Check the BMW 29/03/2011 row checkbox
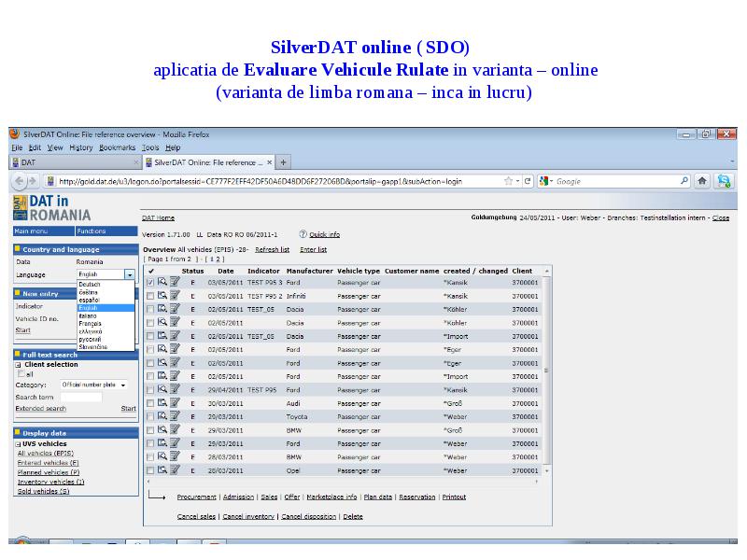 click(150, 430)
